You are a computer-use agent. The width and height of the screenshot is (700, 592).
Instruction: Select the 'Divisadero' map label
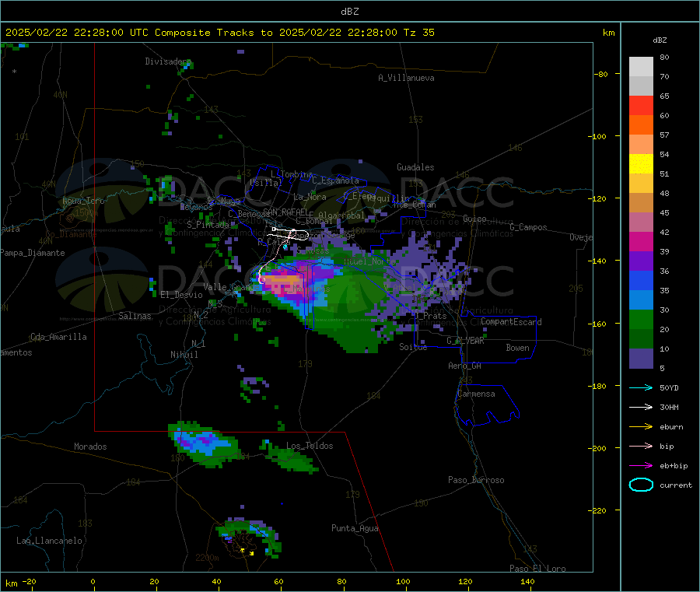[168, 61]
